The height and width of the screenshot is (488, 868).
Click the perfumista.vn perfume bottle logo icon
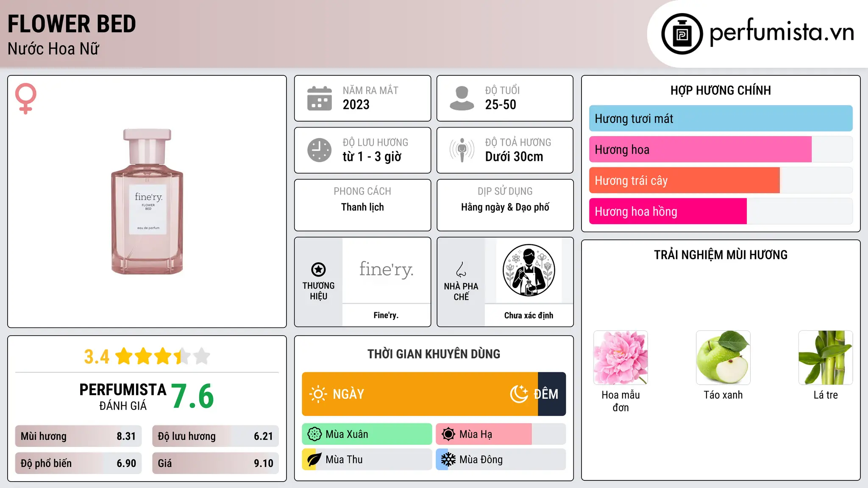pos(682,34)
